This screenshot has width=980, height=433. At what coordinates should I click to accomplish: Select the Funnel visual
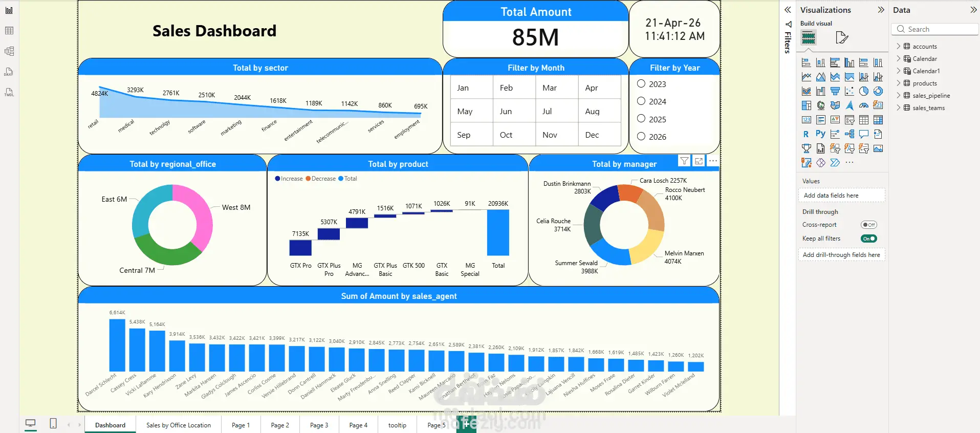[x=835, y=91]
